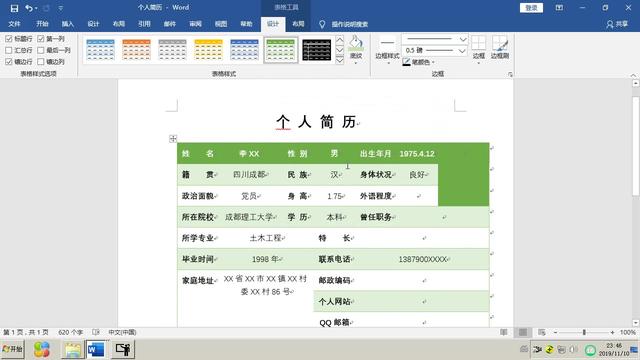This screenshot has height=360, width=640.
Task: Click word count 620 个字
Action: coord(71,332)
